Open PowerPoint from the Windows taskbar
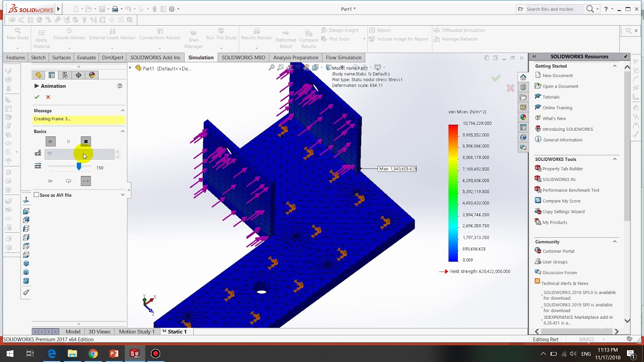644x362 pixels. [114, 354]
